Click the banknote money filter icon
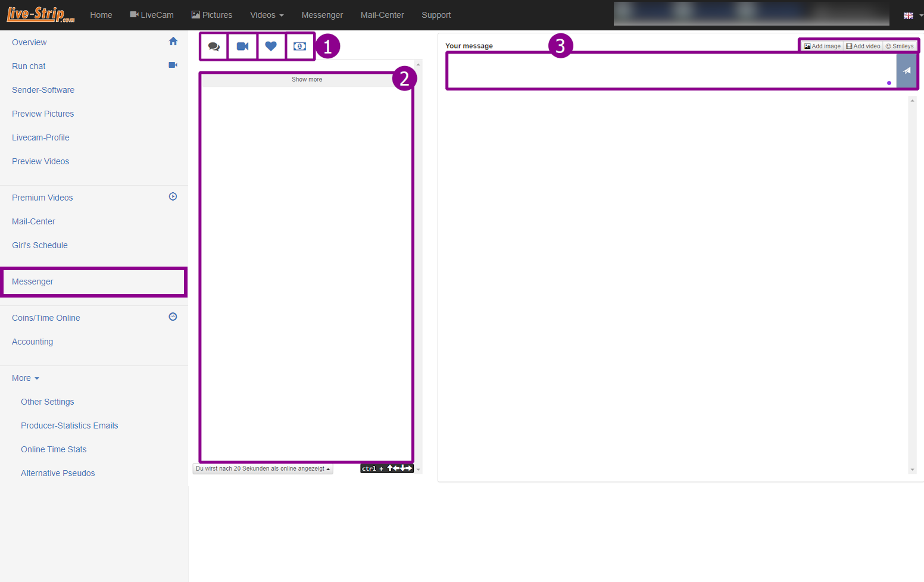 point(300,46)
